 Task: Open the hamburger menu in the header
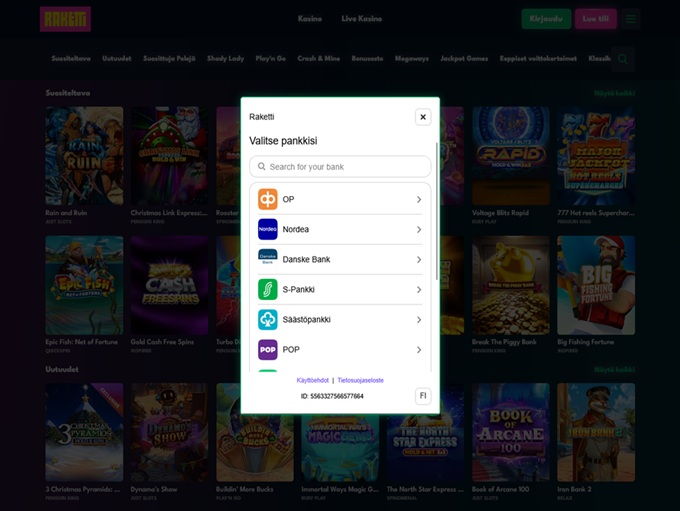tap(631, 18)
